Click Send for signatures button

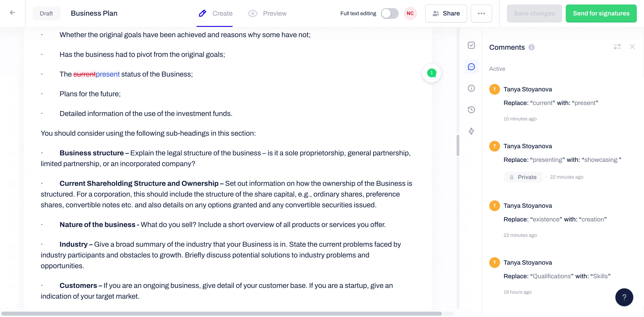click(601, 13)
